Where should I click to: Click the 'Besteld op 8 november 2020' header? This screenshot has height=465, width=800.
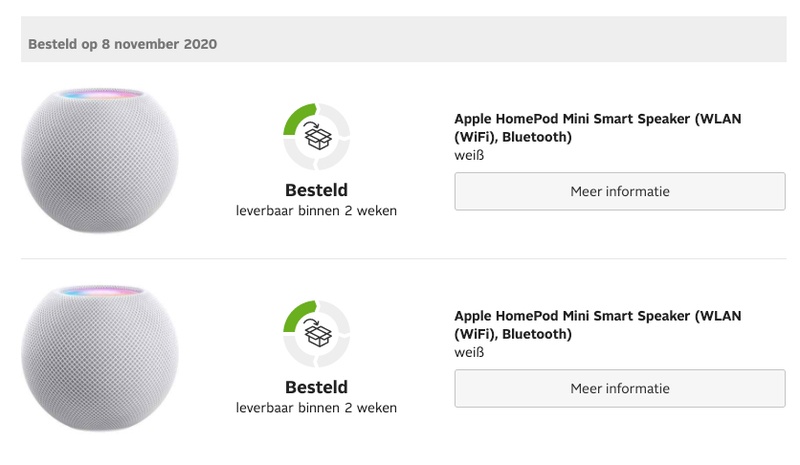point(122,44)
